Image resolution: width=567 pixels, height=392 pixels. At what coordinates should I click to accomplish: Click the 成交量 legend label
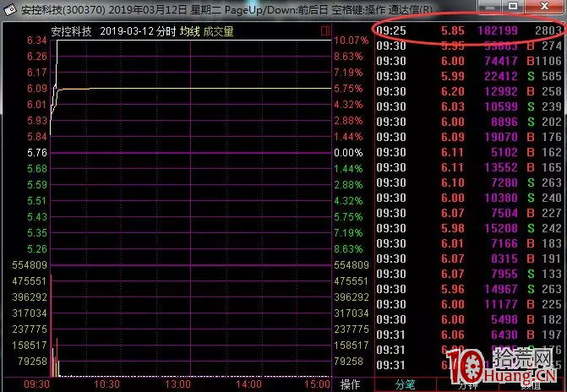[218, 31]
